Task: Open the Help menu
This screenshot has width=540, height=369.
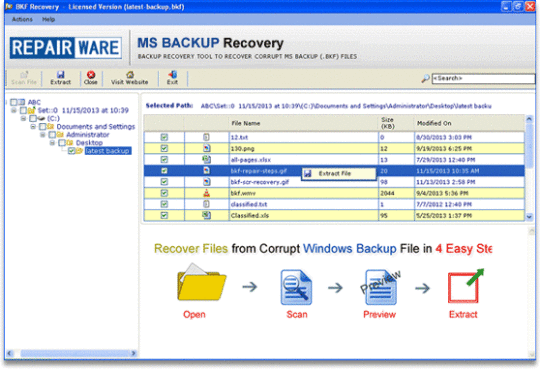Action: tap(49, 19)
